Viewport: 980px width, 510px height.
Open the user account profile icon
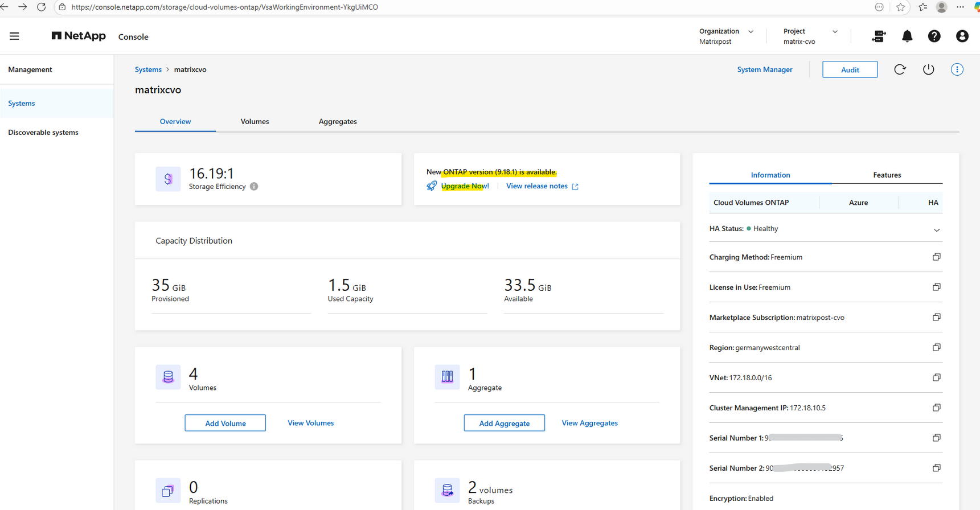pyautogui.click(x=962, y=36)
